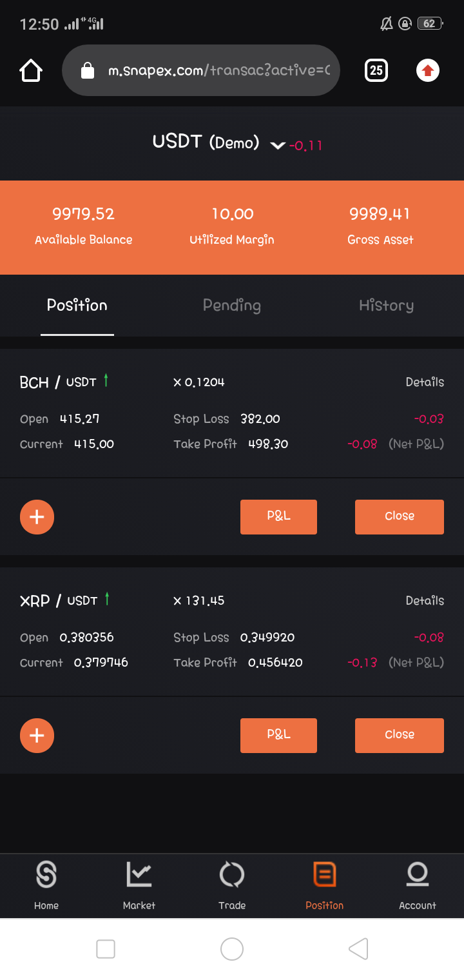
Task: Tap the plus button under XRP position
Action: (37, 736)
